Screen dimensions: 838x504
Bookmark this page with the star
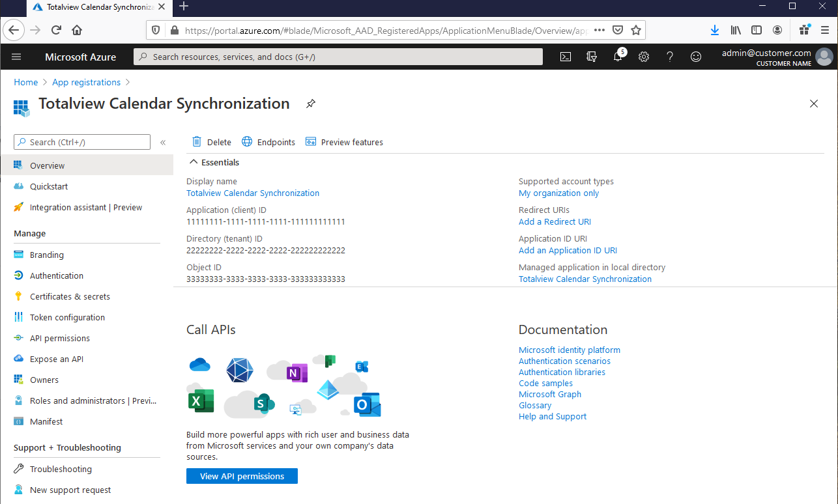pos(636,30)
